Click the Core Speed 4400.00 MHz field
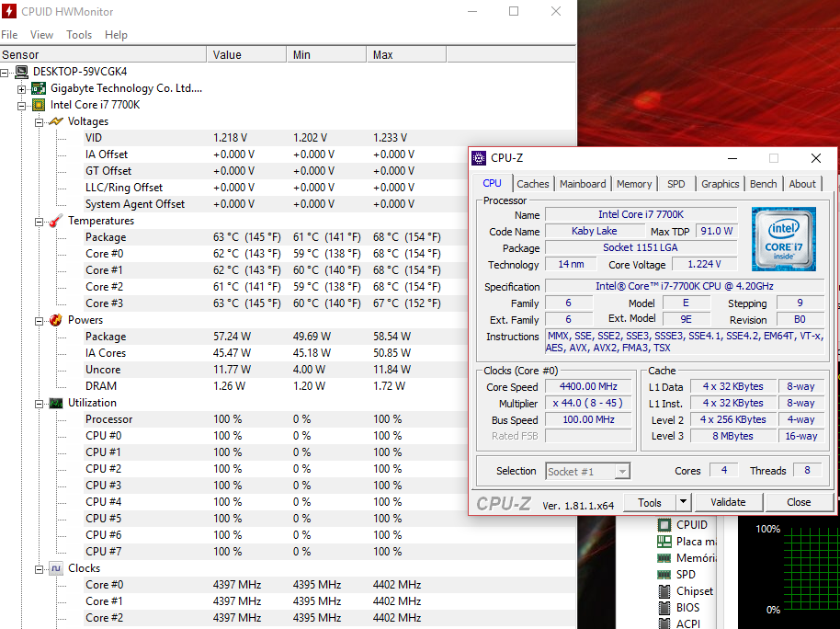Screen dimensions: 840x629 pyautogui.click(x=588, y=386)
